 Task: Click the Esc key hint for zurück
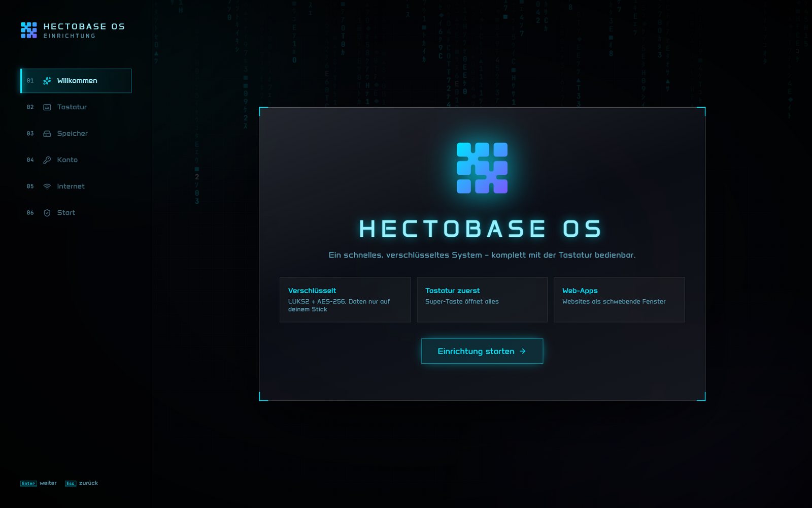(71, 484)
